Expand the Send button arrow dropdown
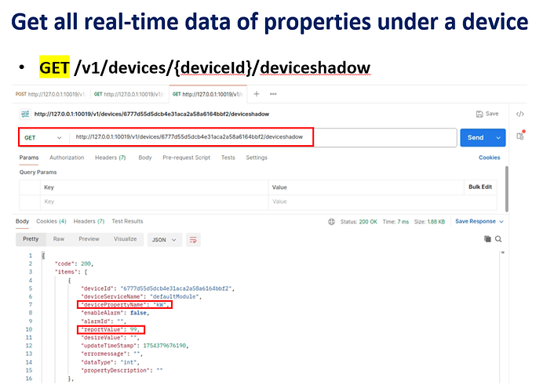The width and height of the screenshot is (536, 392). (x=498, y=138)
